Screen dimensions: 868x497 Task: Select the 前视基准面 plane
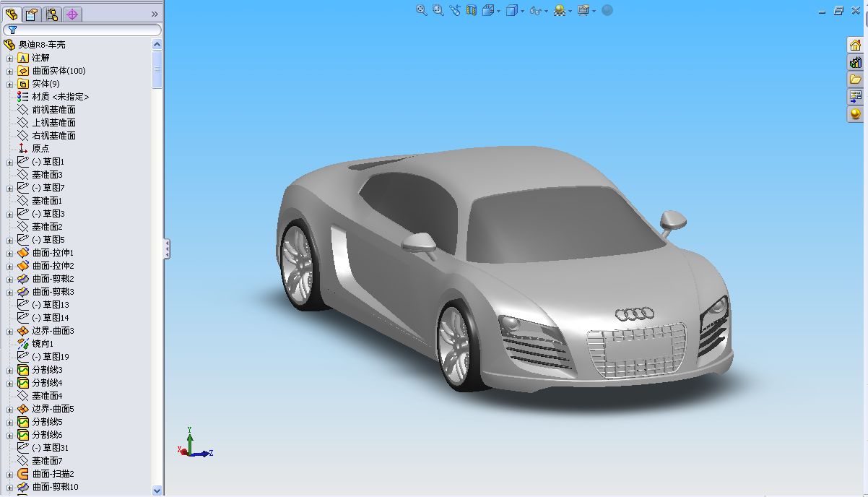53,110
